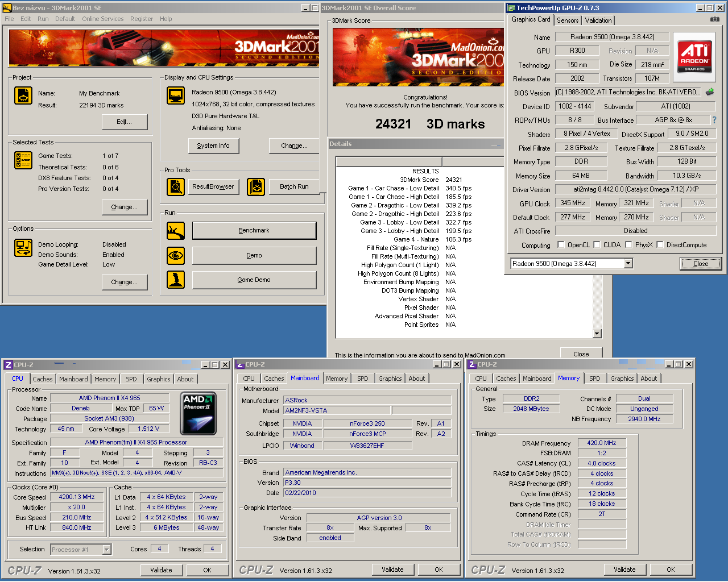Open the Processor Selection dropdown in CPU-Z
Viewport: 728px width, 582px height.
click(106, 550)
